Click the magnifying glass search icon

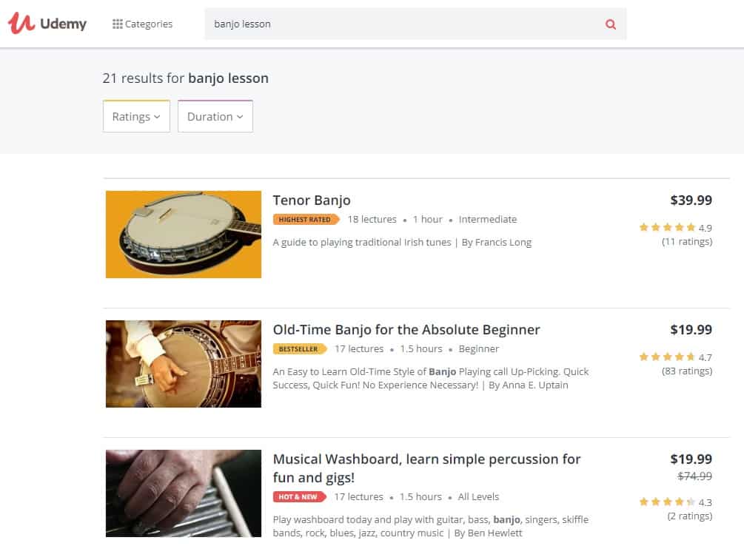611,24
